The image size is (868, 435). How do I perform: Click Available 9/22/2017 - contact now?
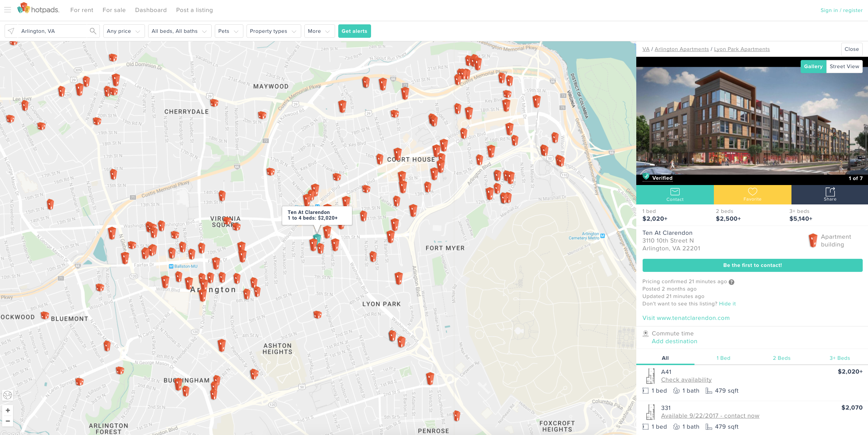point(710,416)
